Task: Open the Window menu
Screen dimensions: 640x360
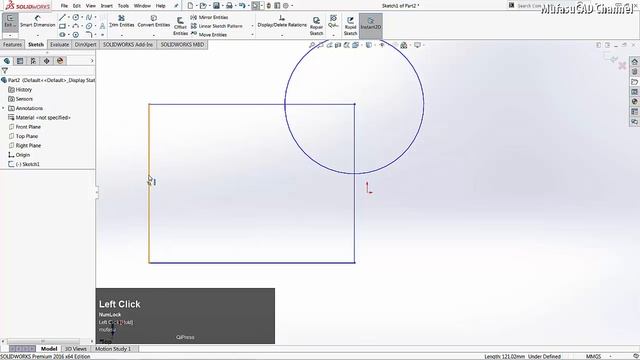Action: click(142, 6)
